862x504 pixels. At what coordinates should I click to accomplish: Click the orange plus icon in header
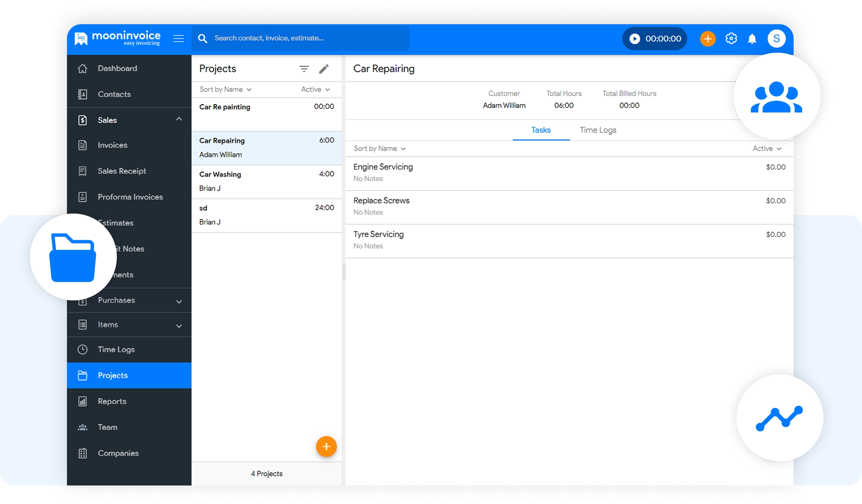[x=707, y=38]
